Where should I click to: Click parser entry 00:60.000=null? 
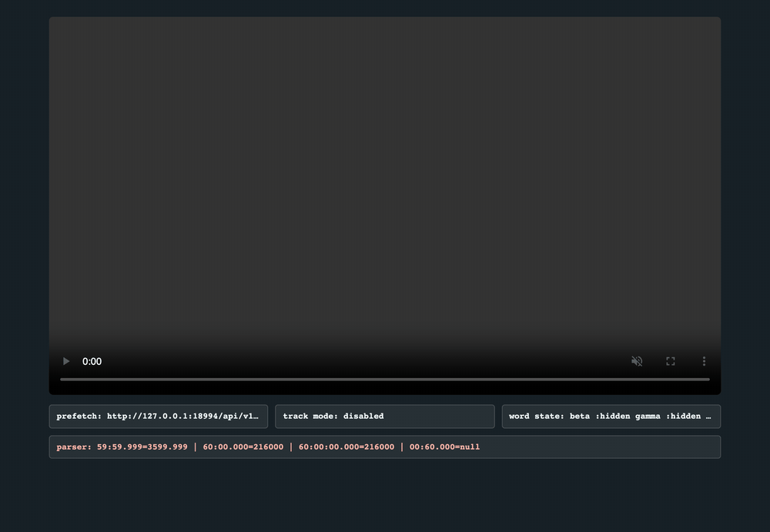(444, 447)
